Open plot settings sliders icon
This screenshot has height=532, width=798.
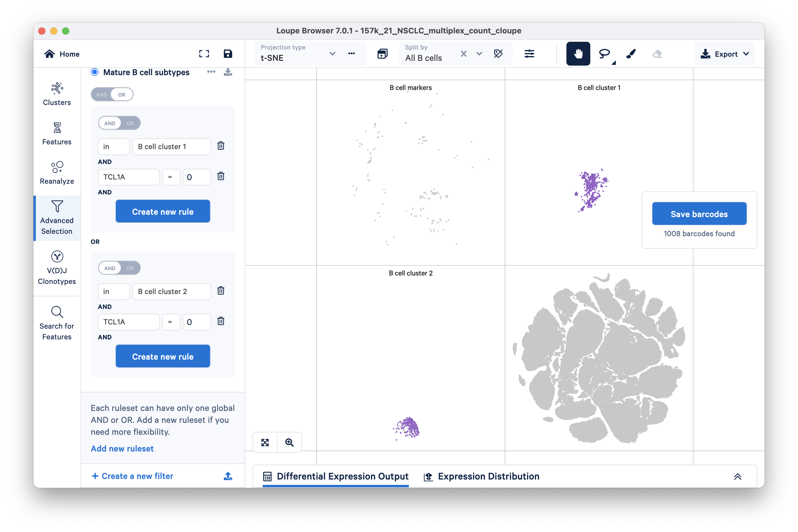529,54
